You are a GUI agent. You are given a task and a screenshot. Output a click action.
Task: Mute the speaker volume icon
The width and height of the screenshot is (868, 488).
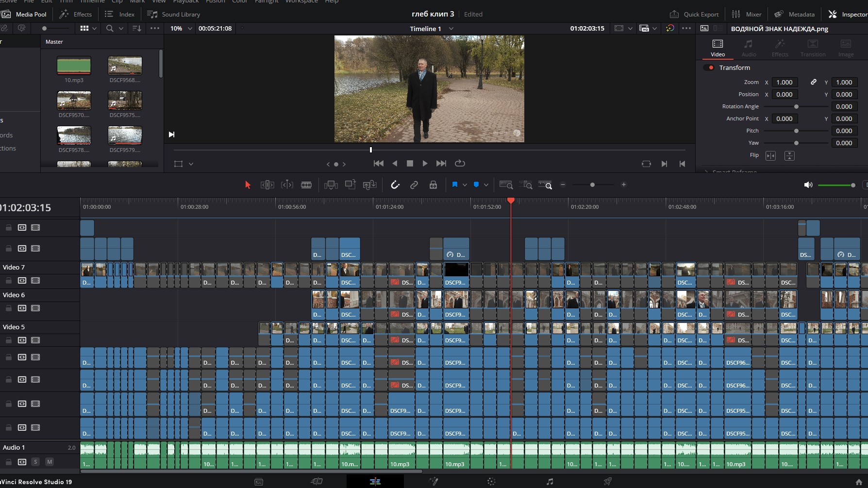(x=808, y=185)
